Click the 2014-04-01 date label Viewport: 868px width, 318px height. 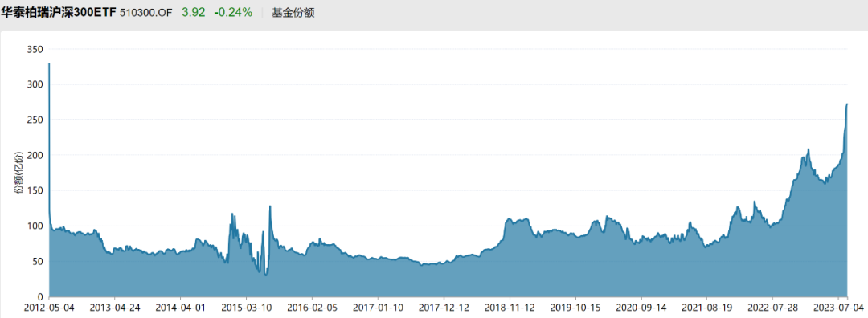click(180, 307)
